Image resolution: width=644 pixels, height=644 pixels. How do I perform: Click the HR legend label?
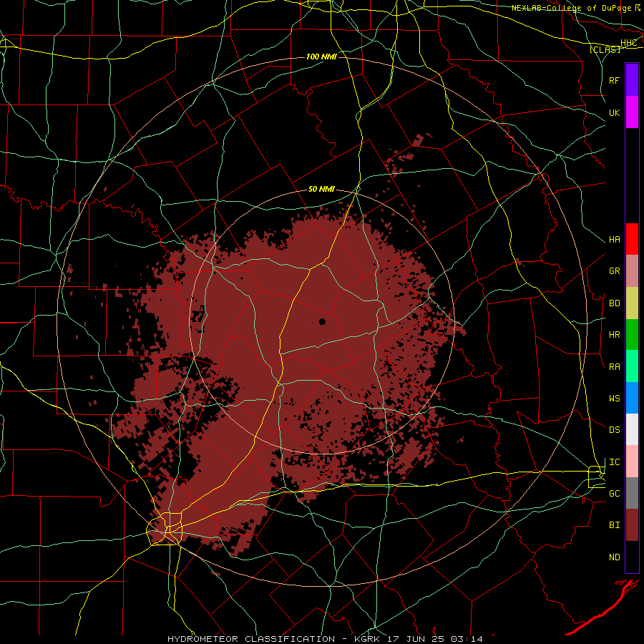[x=614, y=335]
